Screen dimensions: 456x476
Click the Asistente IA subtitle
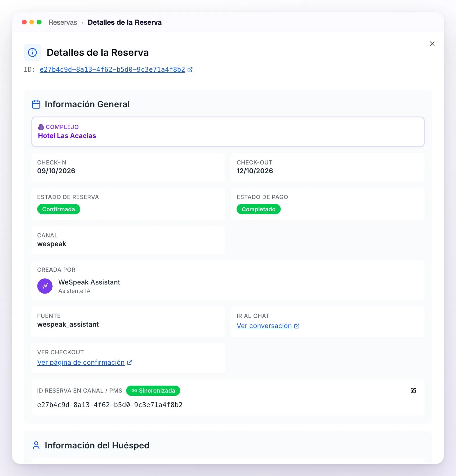(74, 291)
